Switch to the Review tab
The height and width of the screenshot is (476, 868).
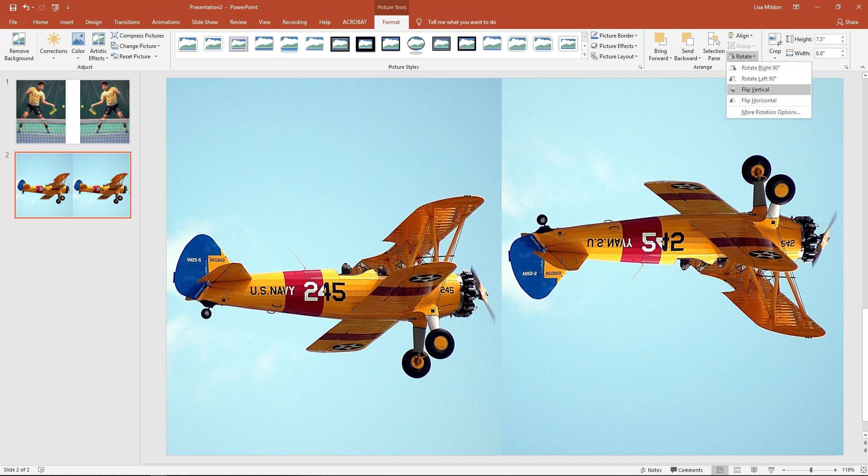point(238,22)
